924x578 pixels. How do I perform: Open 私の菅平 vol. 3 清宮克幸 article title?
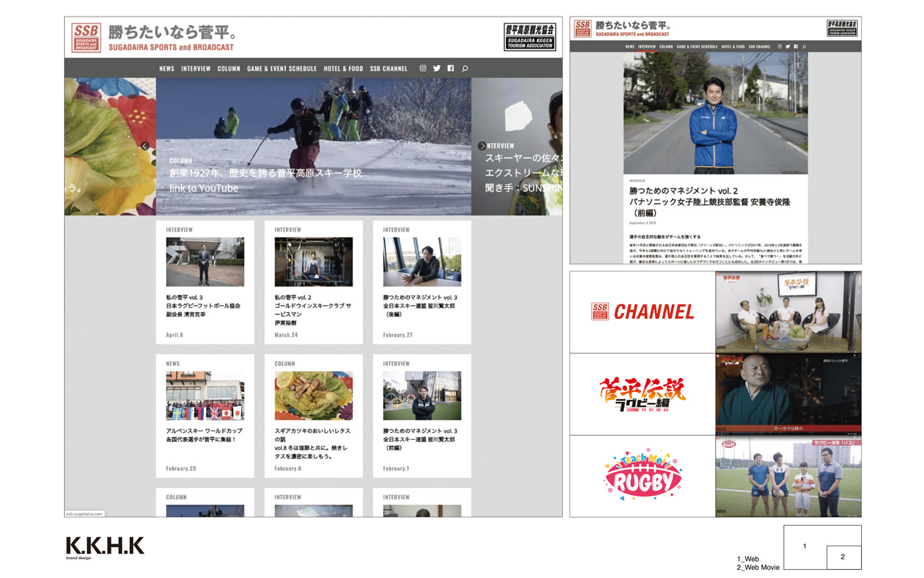coord(203,305)
